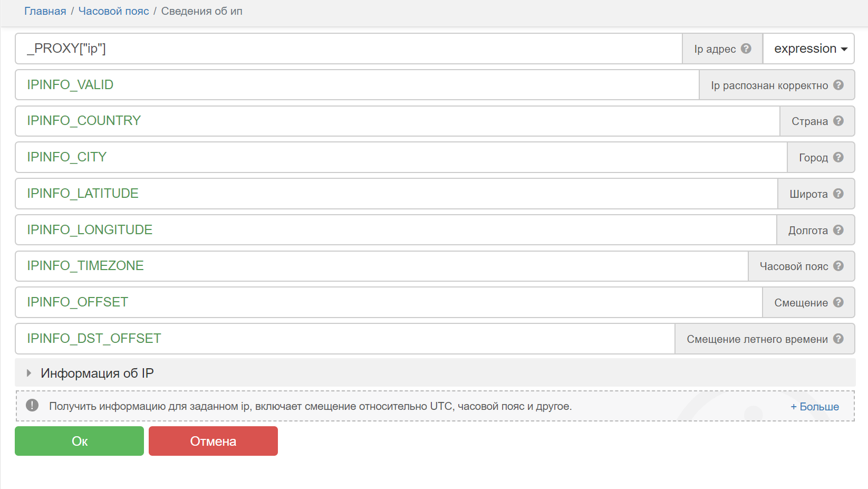Click help icon next to Ip адрес

pyautogui.click(x=746, y=49)
